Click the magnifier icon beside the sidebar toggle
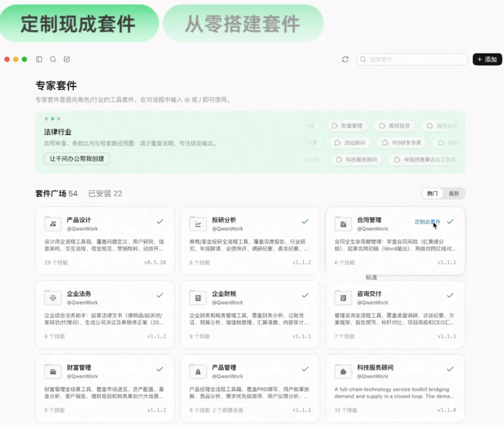The width and height of the screenshot is (504, 427). (53, 59)
